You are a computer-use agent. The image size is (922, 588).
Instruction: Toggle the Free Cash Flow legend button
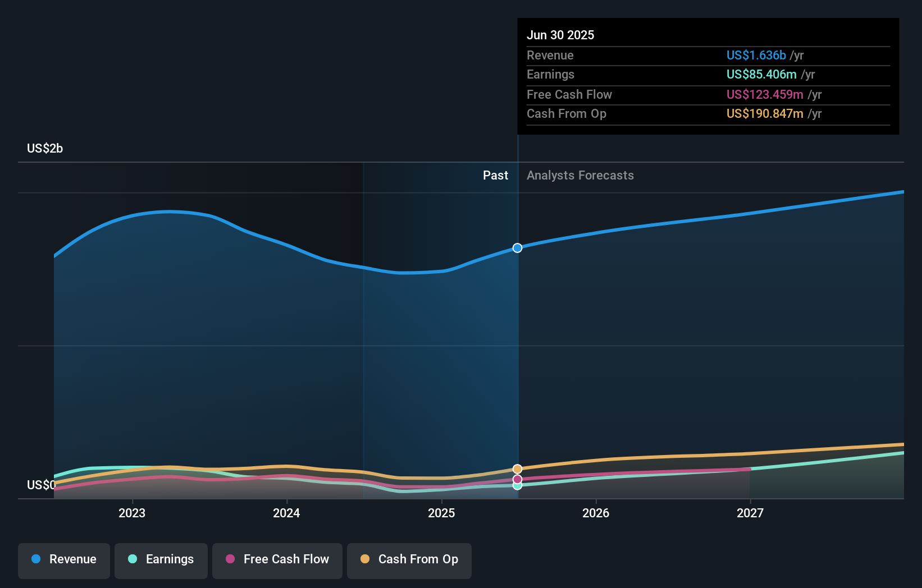click(x=277, y=561)
